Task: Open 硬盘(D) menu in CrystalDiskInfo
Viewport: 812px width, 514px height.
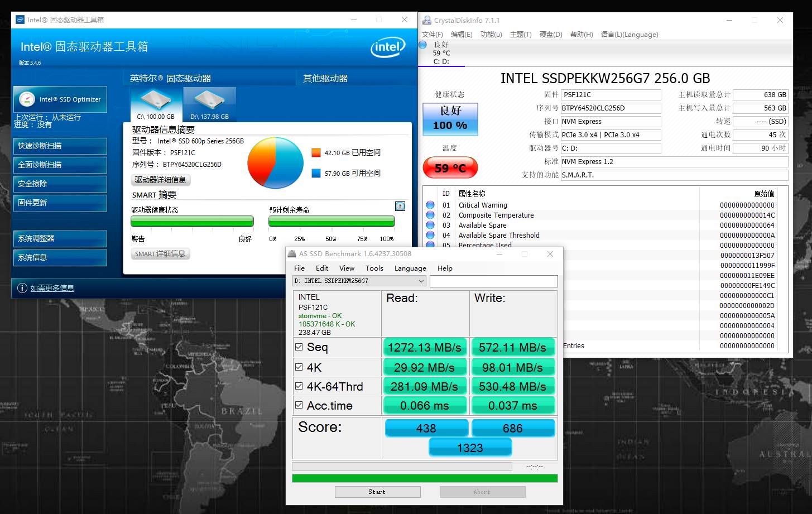Action: click(x=551, y=35)
